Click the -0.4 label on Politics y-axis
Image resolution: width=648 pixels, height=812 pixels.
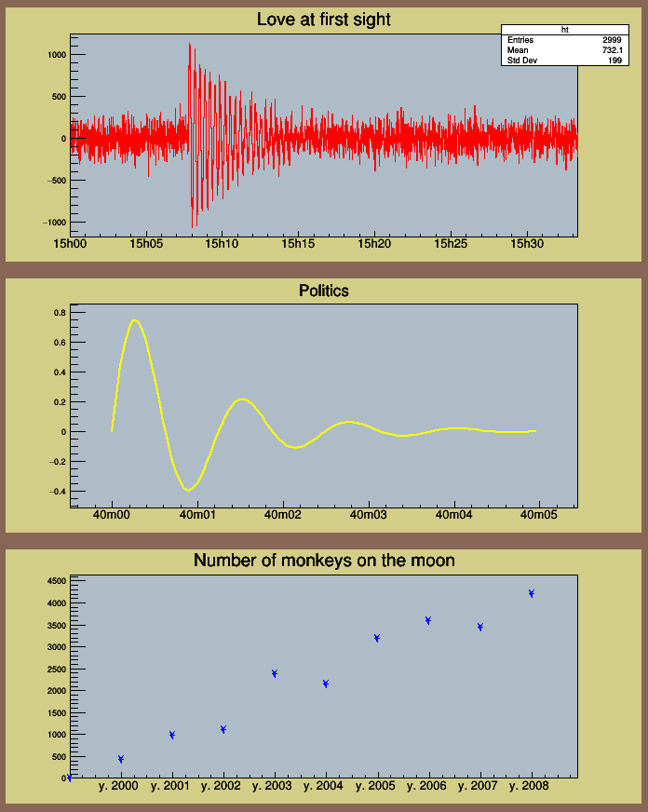click(58, 492)
